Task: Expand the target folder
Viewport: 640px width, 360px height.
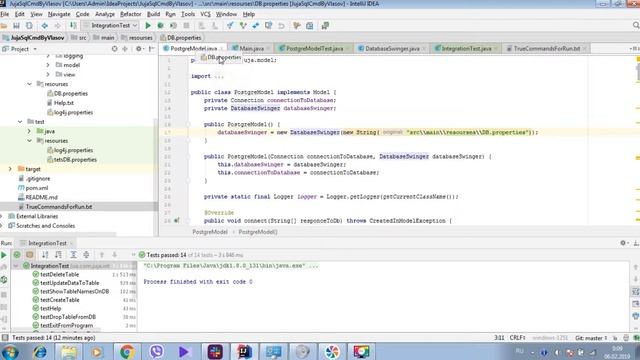Action: (10, 169)
